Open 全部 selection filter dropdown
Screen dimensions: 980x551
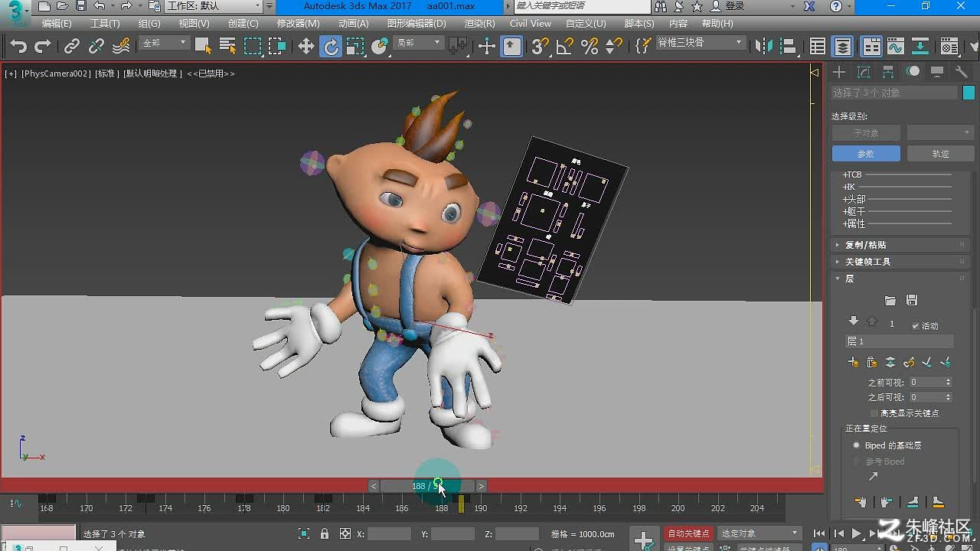click(164, 44)
